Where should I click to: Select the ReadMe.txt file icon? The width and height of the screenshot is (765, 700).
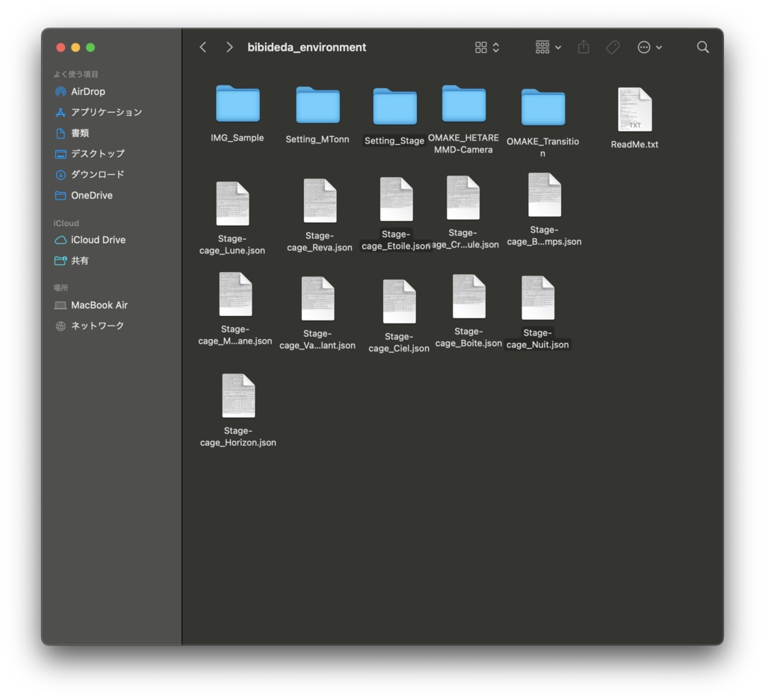(x=635, y=109)
